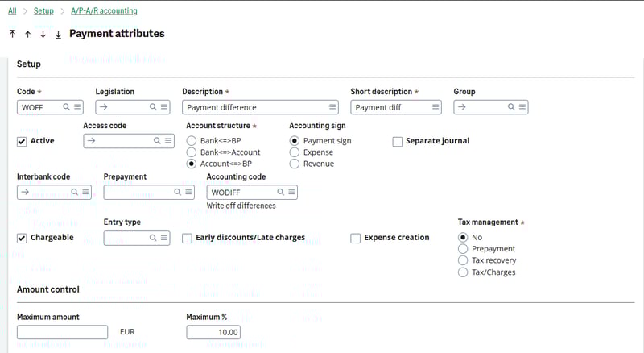Image resolution: width=644 pixels, height=353 pixels.
Task: Click into Maximum amount input field
Action: pos(62,332)
